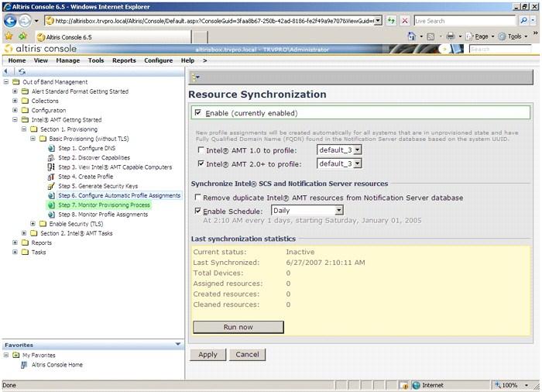Open the Manage menu
542x392 pixels.
click(68, 60)
